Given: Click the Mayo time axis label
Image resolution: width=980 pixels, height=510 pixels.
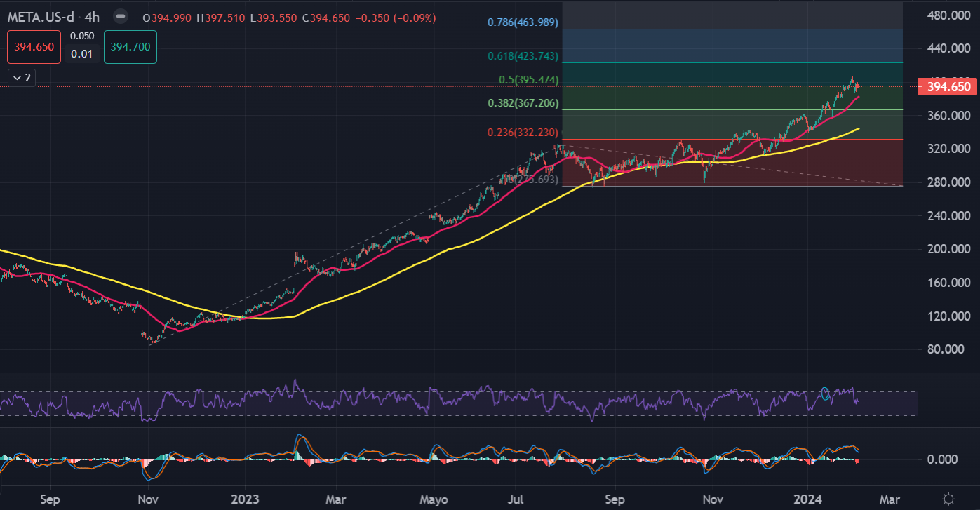Looking at the screenshot, I should [x=434, y=500].
